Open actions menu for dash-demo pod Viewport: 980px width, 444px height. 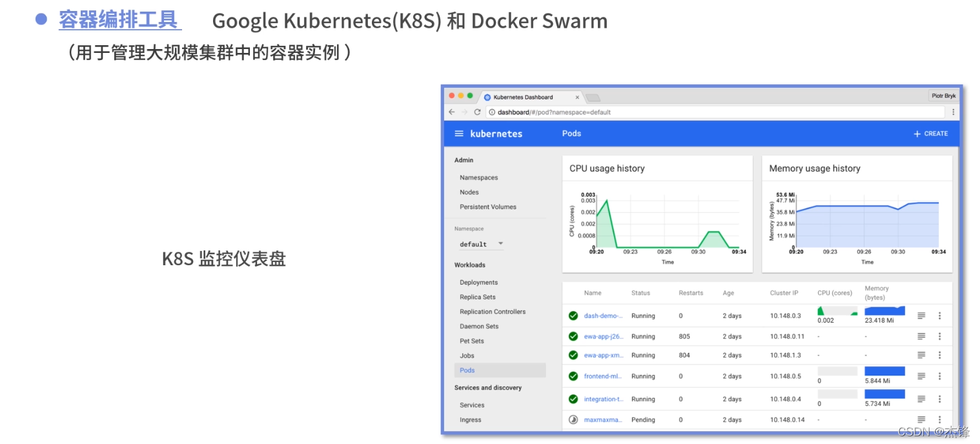(x=940, y=316)
